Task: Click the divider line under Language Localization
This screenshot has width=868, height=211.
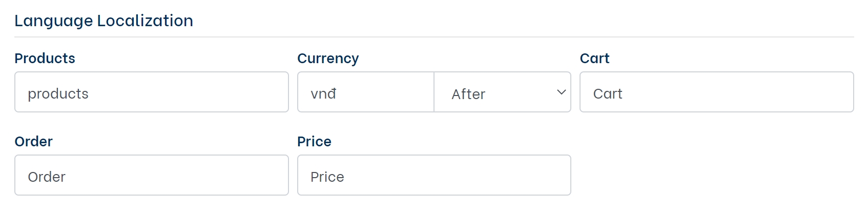Action: [x=434, y=37]
